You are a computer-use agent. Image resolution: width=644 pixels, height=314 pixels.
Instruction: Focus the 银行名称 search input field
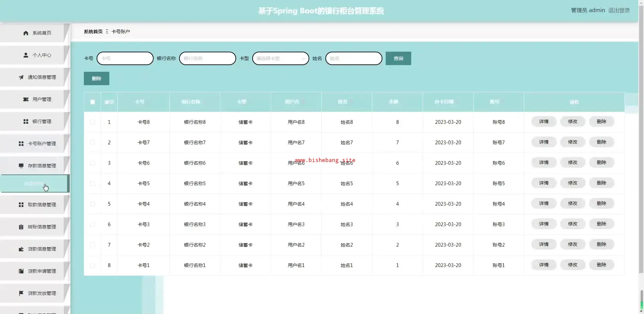[208, 58]
